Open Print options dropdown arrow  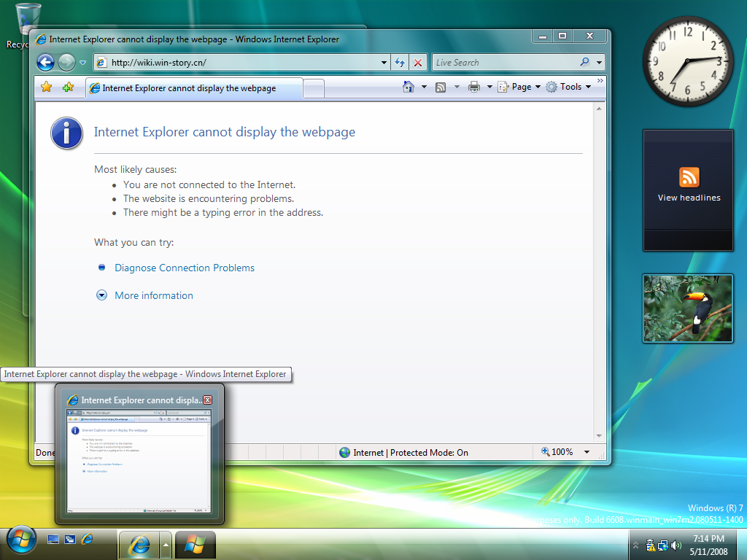tap(489, 87)
